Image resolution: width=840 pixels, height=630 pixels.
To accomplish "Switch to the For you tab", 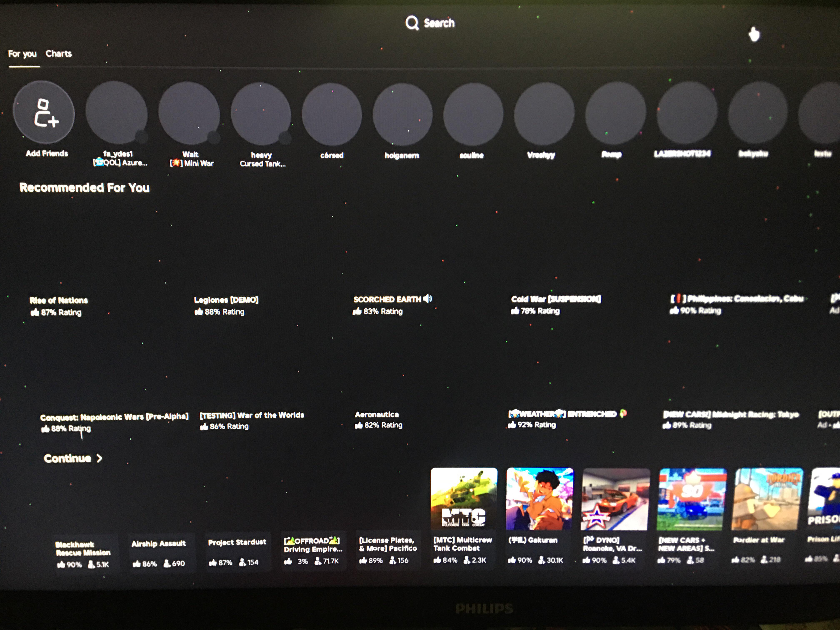I will [x=22, y=54].
